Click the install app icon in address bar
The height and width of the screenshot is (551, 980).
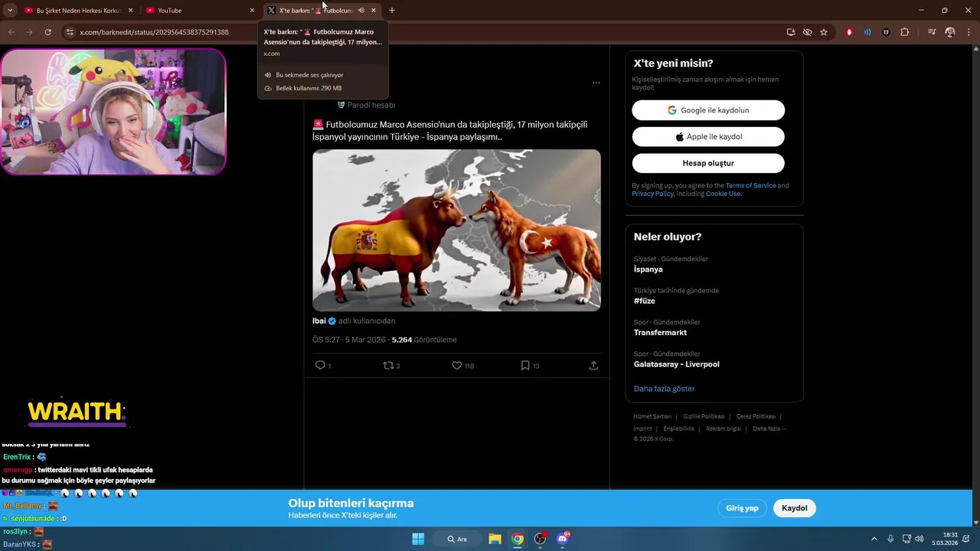click(x=791, y=32)
